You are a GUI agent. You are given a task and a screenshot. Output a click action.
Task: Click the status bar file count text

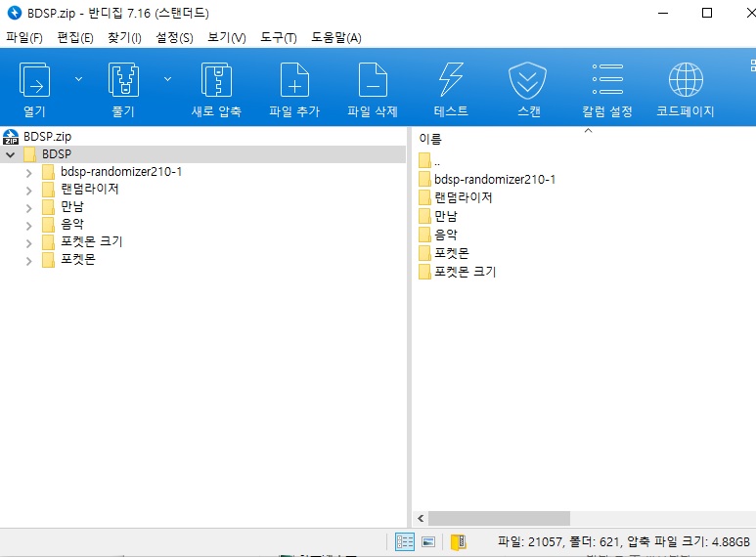click(x=623, y=542)
